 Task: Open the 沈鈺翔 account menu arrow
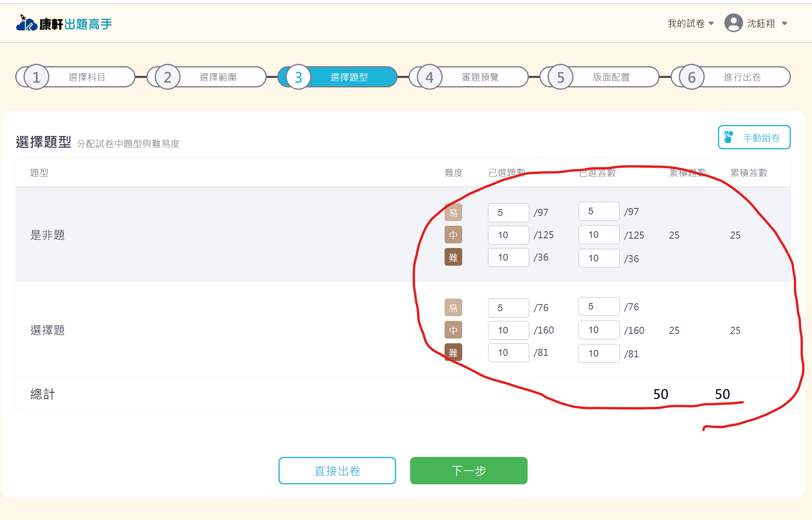click(x=785, y=24)
